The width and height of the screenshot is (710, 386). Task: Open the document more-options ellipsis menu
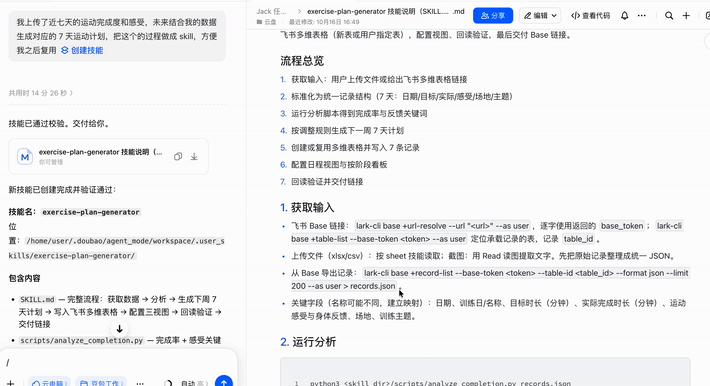point(642,15)
